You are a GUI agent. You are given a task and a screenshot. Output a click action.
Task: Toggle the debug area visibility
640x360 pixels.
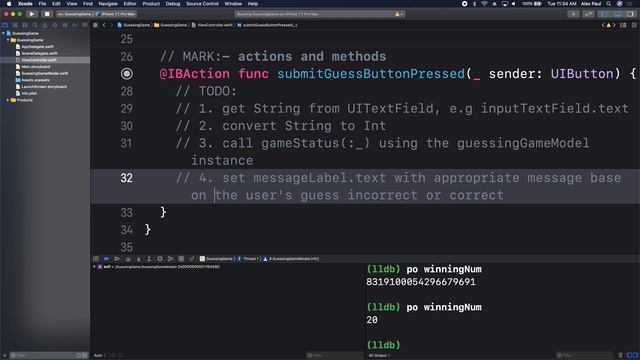click(x=618, y=14)
